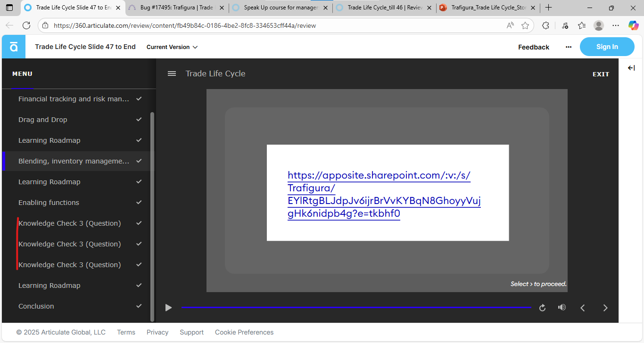Click the playback seek bar
The height and width of the screenshot is (343, 644).
356,308
